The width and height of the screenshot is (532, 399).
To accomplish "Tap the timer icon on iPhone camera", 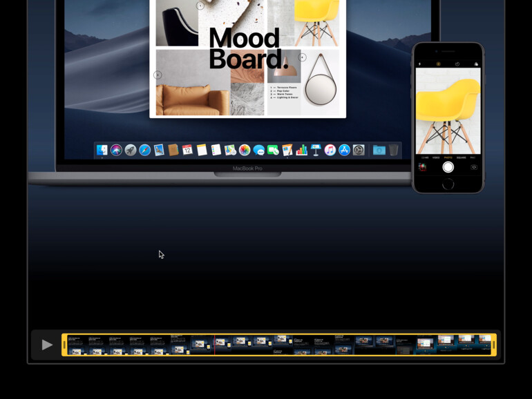I will pyautogui.click(x=457, y=64).
